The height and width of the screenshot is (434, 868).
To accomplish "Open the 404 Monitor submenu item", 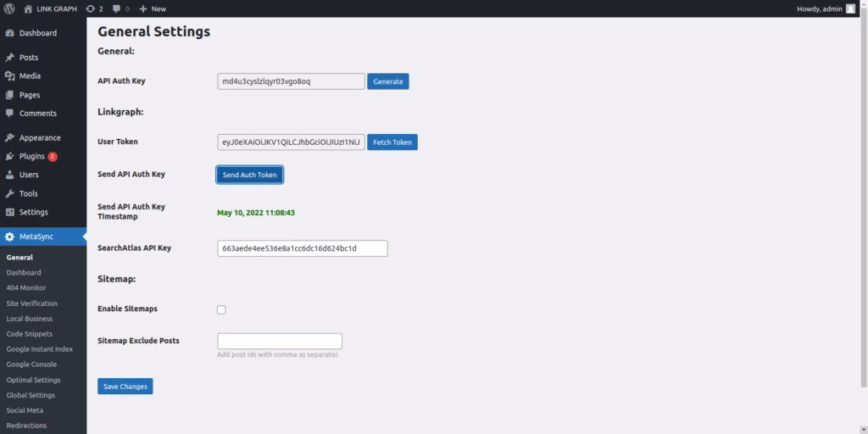I will pos(25,288).
